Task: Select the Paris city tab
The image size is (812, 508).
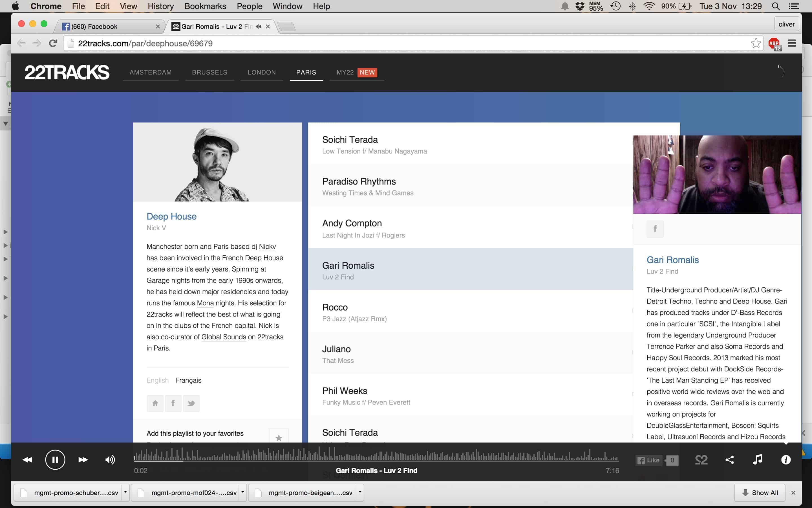Action: (x=306, y=72)
